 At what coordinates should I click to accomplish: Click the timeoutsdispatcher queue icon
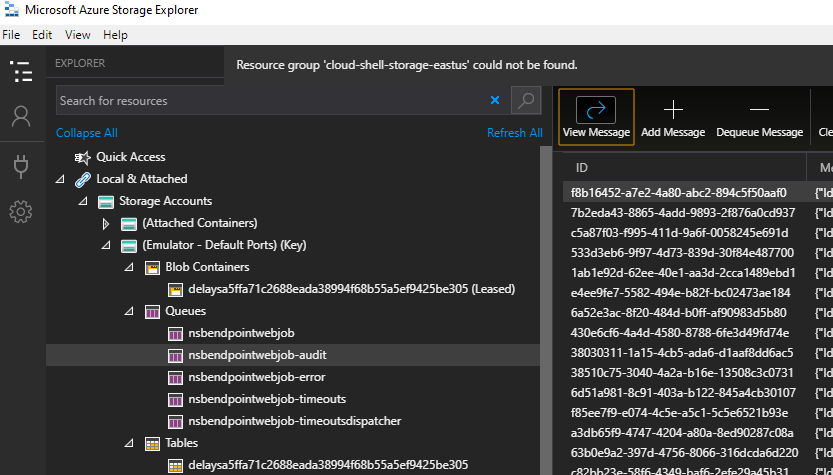pyautogui.click(x=175, y=422)
